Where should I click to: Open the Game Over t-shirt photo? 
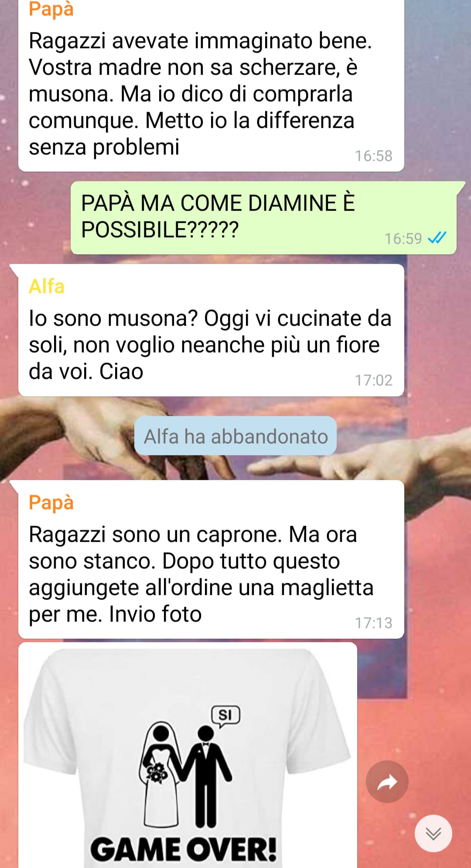tap(188, 755)
